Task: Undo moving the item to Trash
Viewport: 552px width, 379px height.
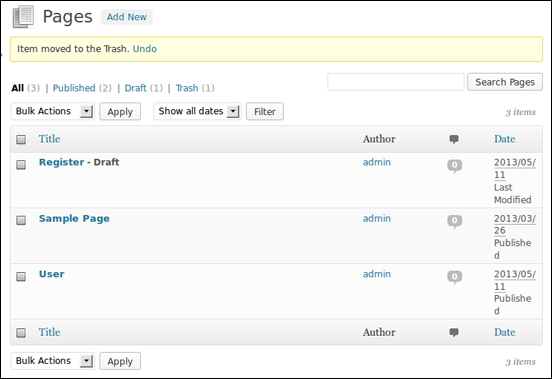Action: [145, 49]
